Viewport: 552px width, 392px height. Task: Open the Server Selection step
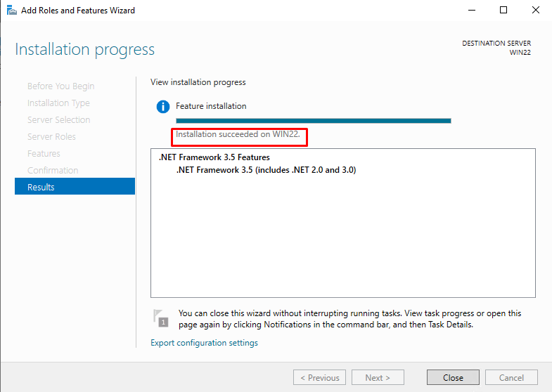pos(58,120)
